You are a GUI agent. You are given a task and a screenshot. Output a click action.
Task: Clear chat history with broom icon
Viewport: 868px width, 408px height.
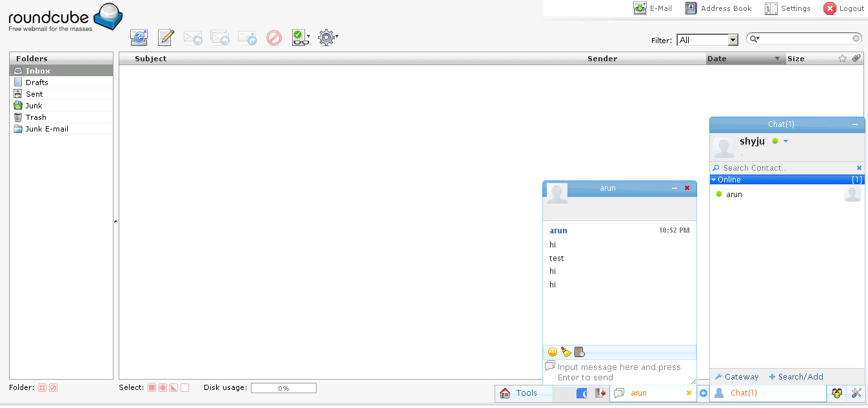[x=566, y=352]
